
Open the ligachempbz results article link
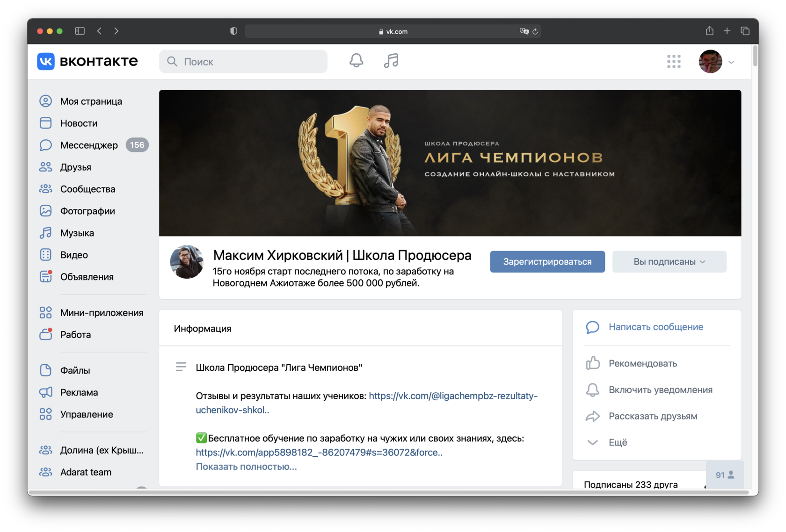click(367, 403)
